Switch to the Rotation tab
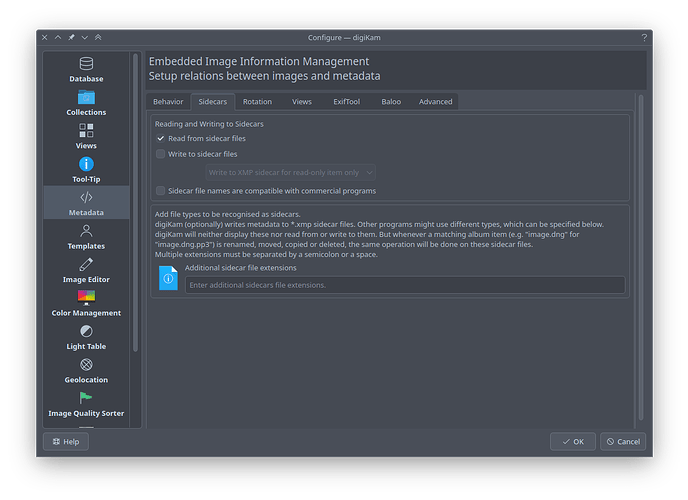 coord(258,102)
